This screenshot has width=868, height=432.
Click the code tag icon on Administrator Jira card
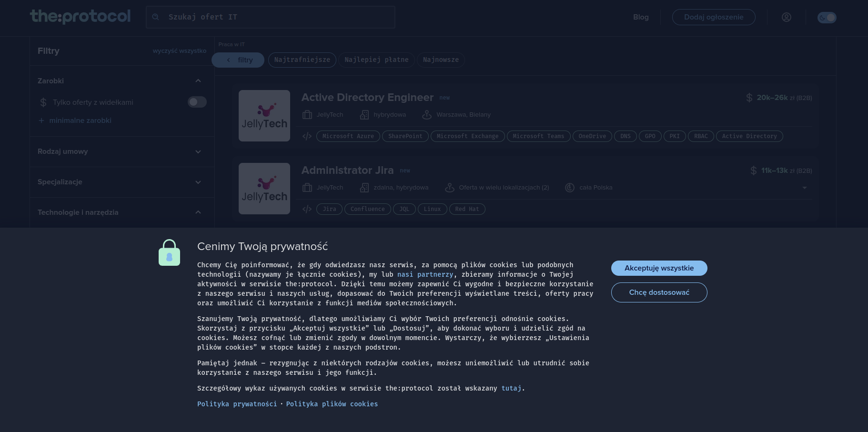pyautogui.click(x=307, y=209)
